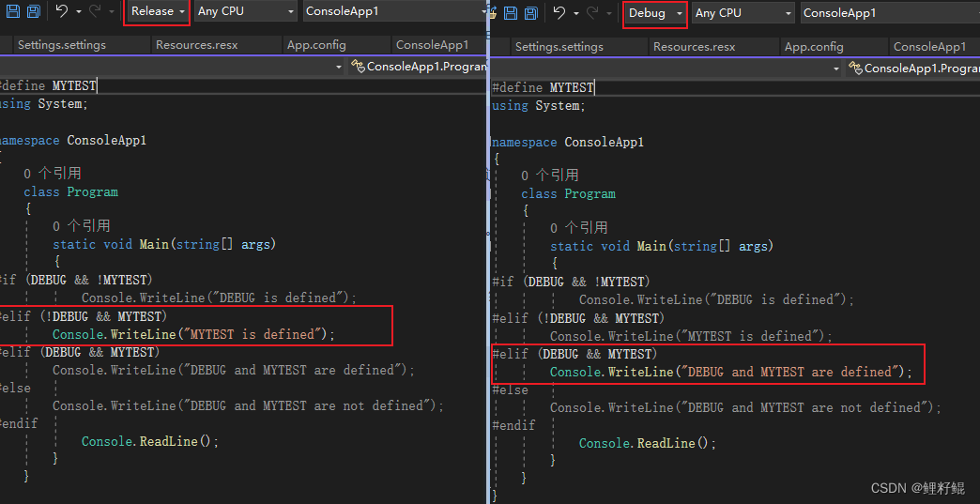Click WriteLine "DEBUG is defined" in Debug window
Screen dimensions: 980x504
coord(716,299)
